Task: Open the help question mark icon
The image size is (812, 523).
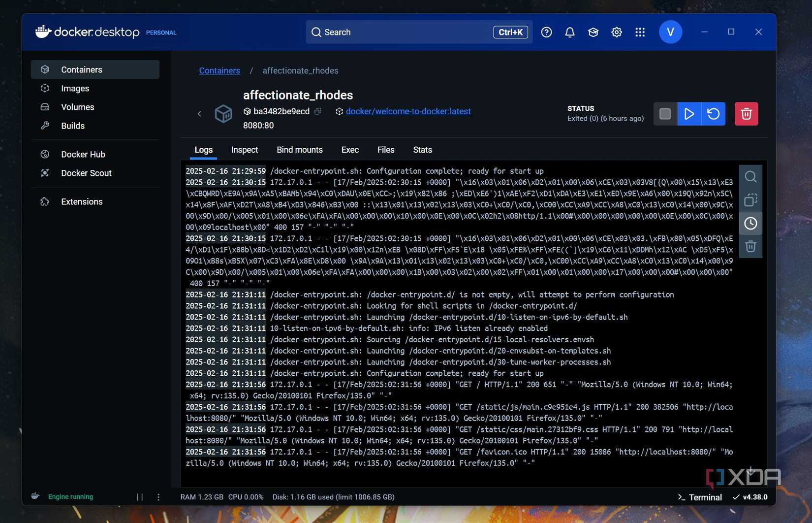Action: (546, 32)
